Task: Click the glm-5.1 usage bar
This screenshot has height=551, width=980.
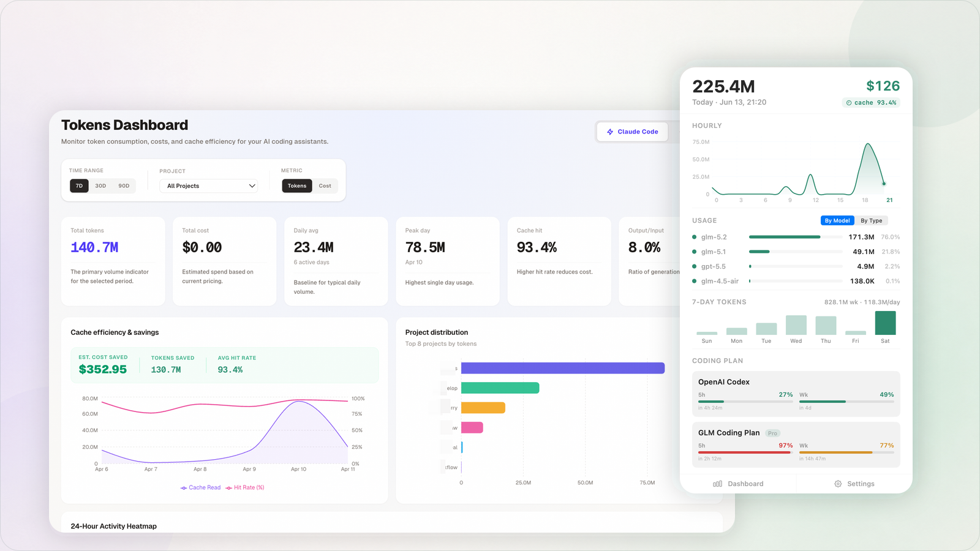Action: (x=796, y=252)
